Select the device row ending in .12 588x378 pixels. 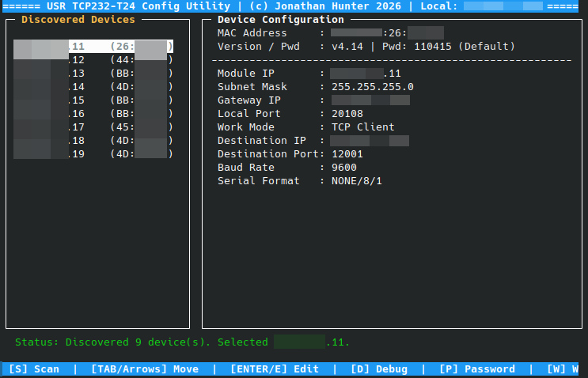point(93,60)
